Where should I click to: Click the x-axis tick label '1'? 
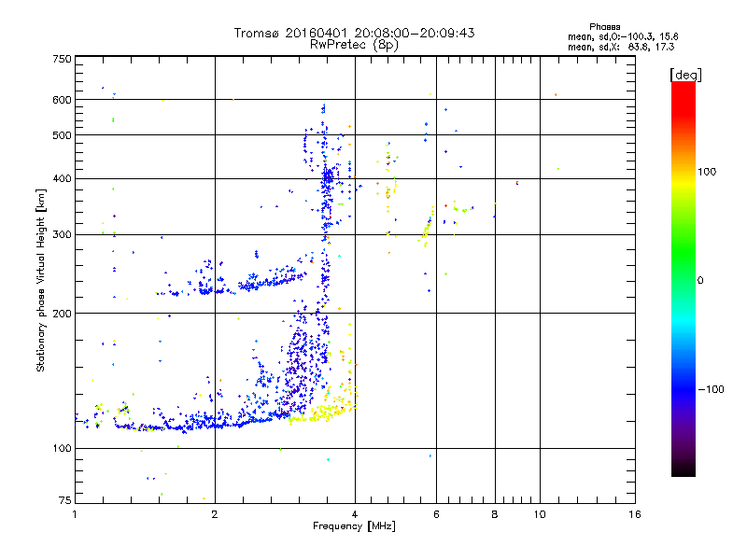click(75, 514)
